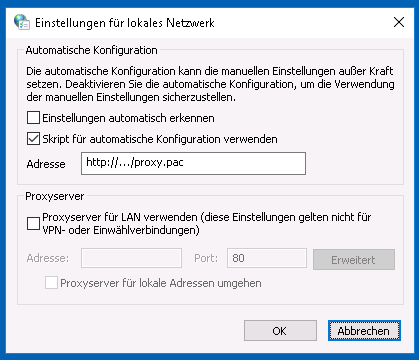The height and width of the screenshot is (360, 419).
Task: Focus the proxy.pac script address field
Action: coord(193,163)
